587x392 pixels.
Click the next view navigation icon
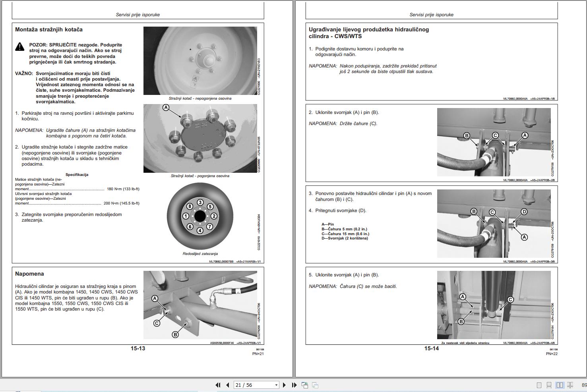pos(315,385)
